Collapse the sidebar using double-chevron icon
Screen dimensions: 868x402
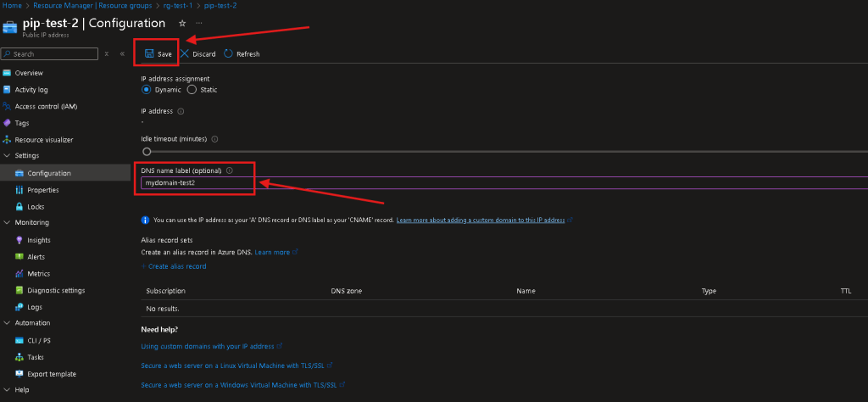tap(121, 53)
